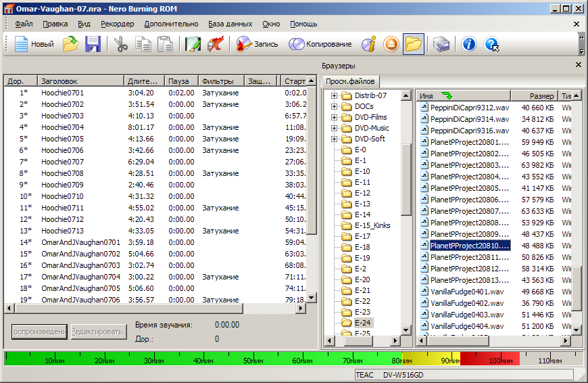Expand the DOCs folder
This screenshot has height=383, width=588.
pos(334,107)
